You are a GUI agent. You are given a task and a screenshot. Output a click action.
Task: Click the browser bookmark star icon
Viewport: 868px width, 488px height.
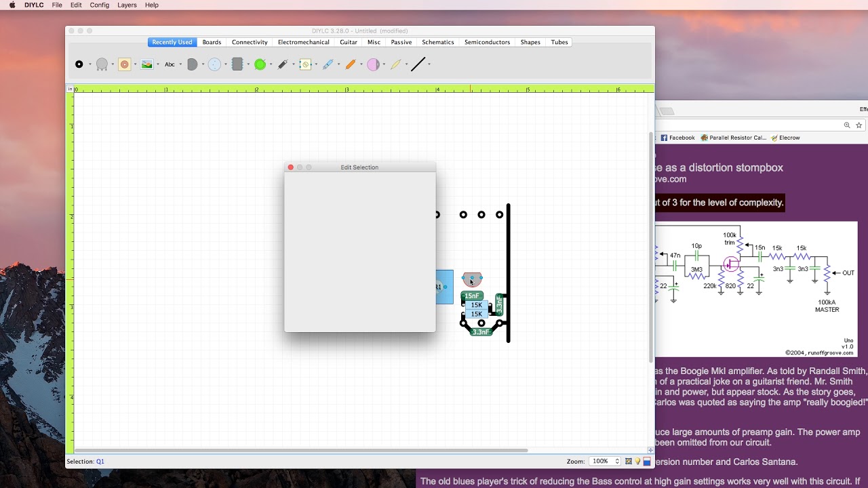(859, 125)
